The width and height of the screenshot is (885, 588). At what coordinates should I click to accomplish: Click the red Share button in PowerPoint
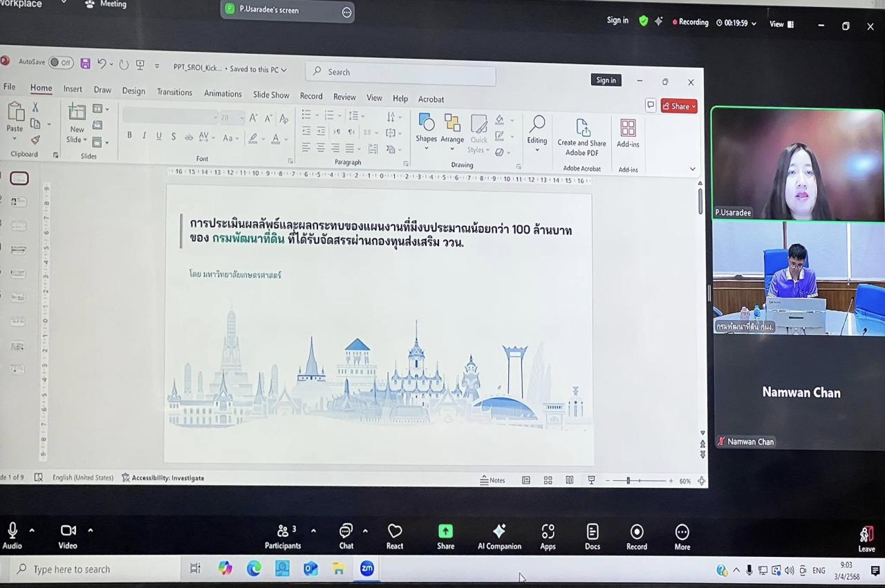point(679,106)
